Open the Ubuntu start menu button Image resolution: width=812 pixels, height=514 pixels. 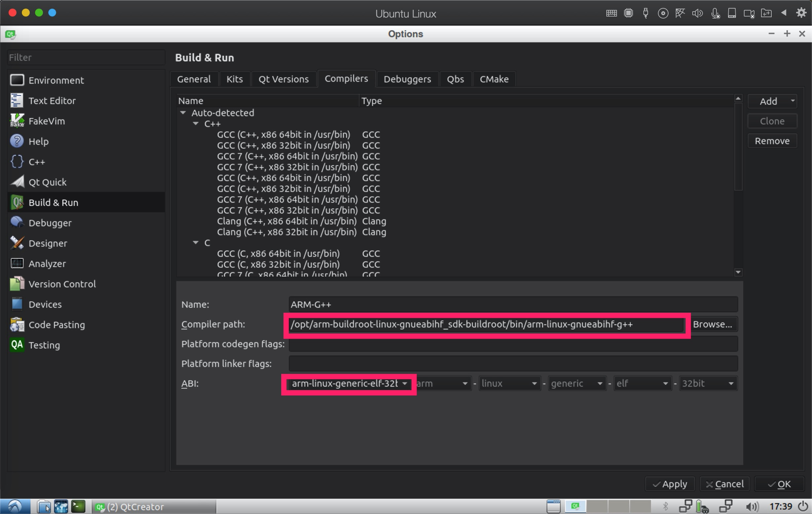pos(15,507)
